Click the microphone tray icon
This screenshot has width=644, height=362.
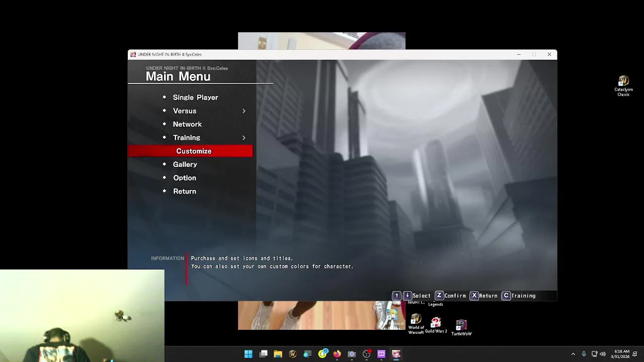coord(584,354)
